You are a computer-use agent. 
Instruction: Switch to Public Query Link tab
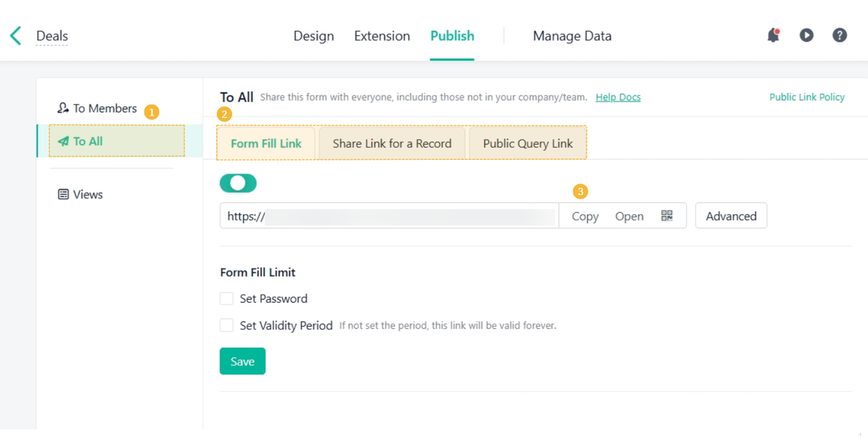(528, 143)
